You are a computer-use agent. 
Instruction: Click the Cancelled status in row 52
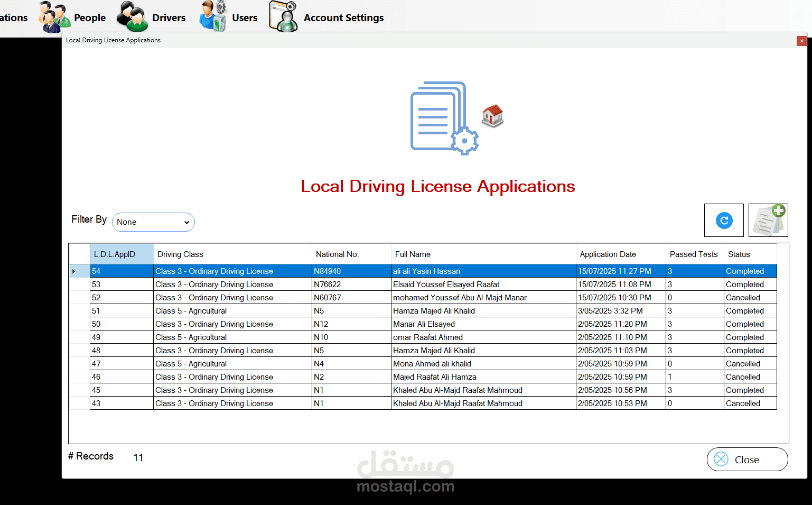(743, 298)
